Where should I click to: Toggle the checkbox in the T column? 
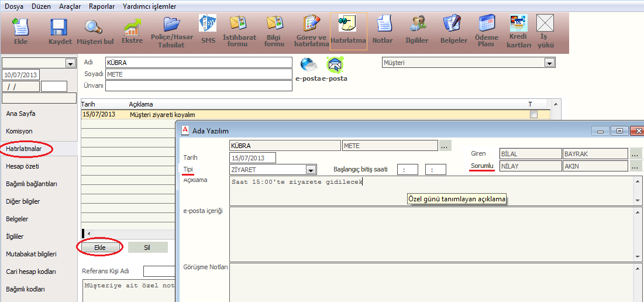[x=533, y=115]
